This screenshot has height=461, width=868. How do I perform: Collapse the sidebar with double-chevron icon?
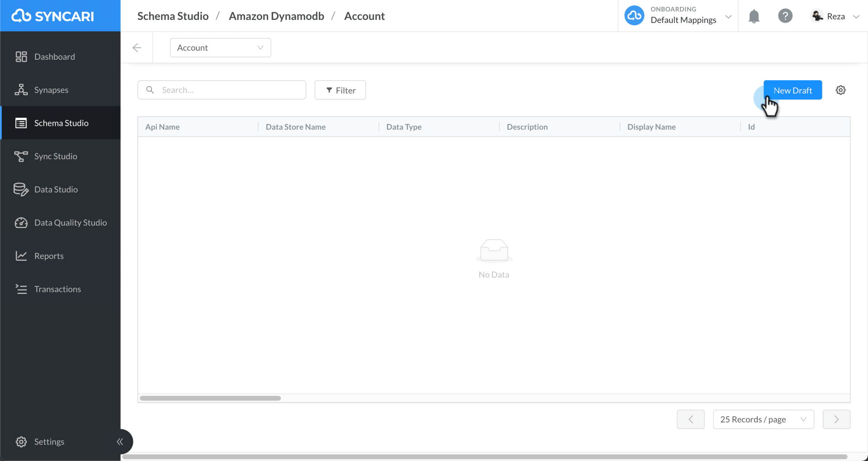point(120,442)
